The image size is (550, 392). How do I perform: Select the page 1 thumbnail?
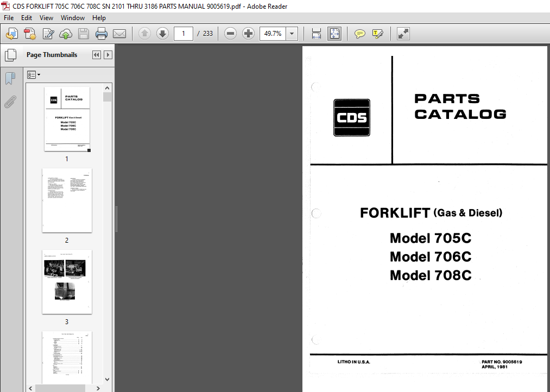67,119
